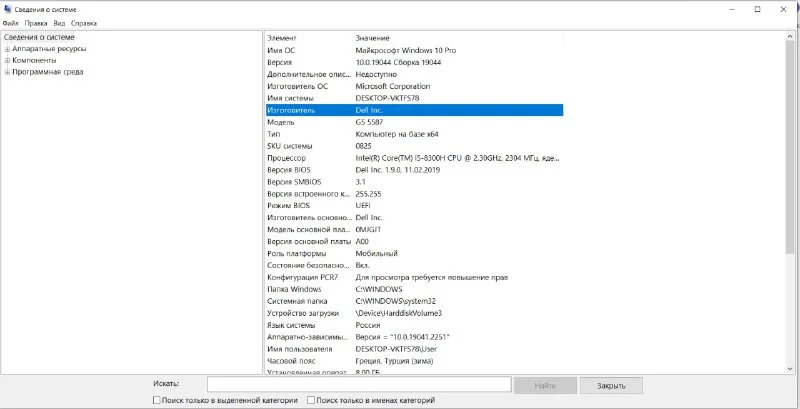Expand the Компоненты tree node
The height and width of the screenshot is (409, 800).
[7, 60]
